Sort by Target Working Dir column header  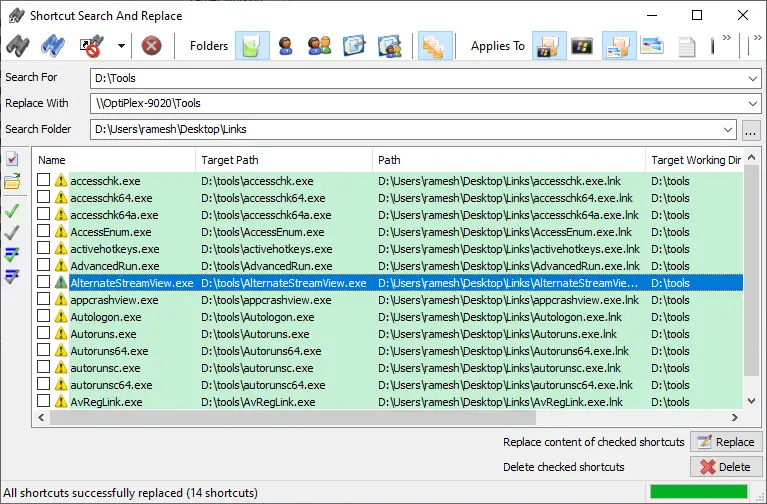[x=695, y=160]
